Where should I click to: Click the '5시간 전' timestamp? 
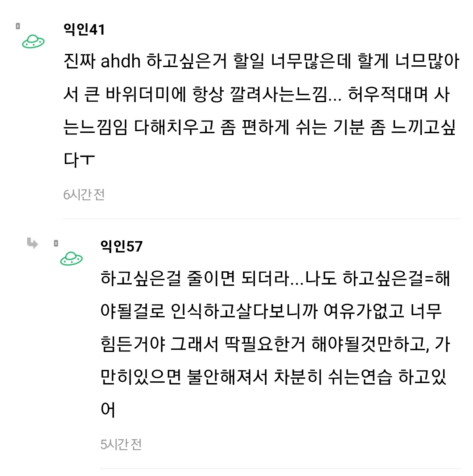click(121, 445)
